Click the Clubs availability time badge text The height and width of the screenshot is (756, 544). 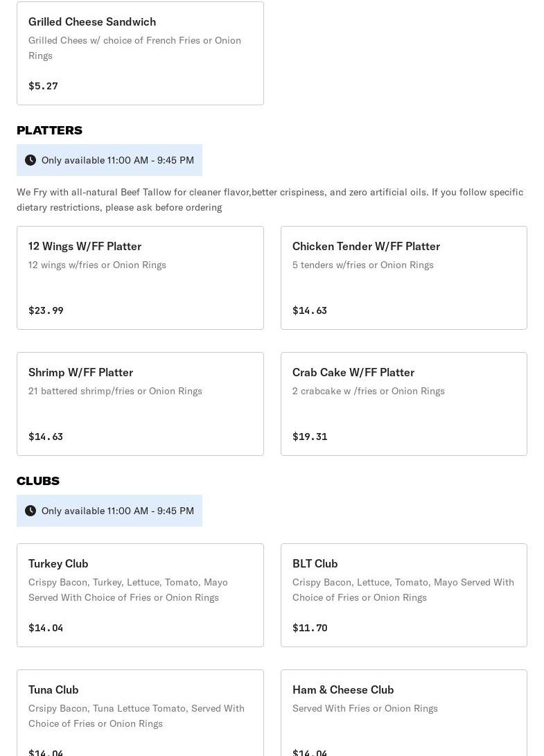coord(118,511)
